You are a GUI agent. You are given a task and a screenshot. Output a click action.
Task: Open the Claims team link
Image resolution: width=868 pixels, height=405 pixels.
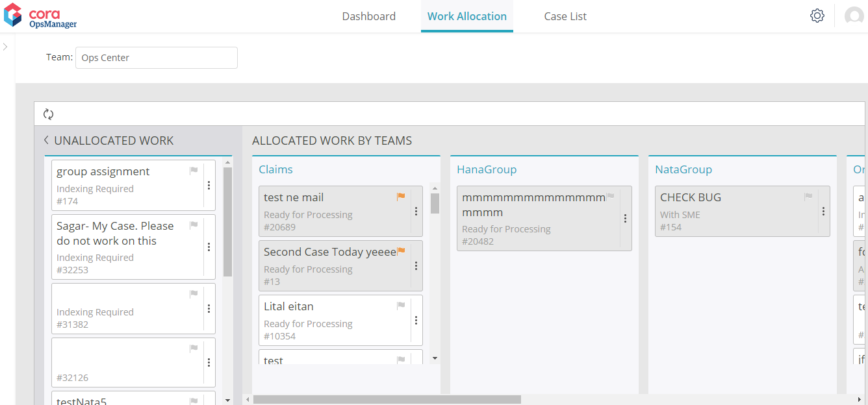275,169
